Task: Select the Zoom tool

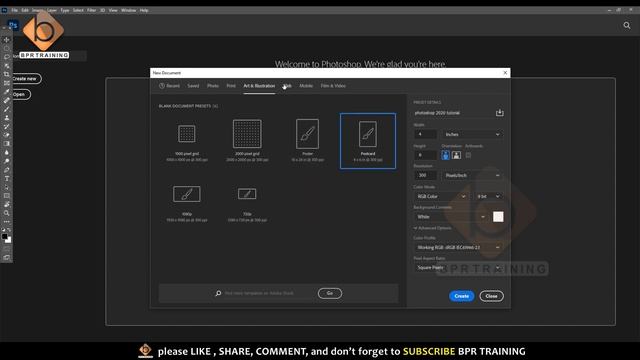Action: coord(7,213)
